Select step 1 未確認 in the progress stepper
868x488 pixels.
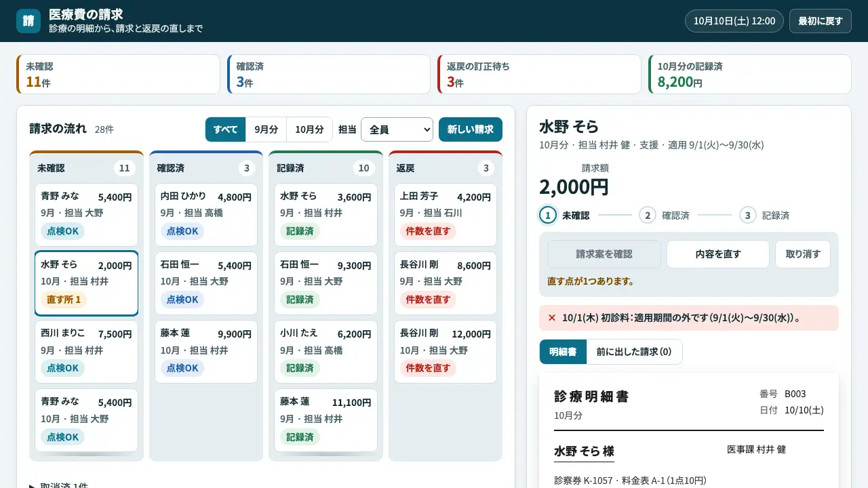click(564, 216)
